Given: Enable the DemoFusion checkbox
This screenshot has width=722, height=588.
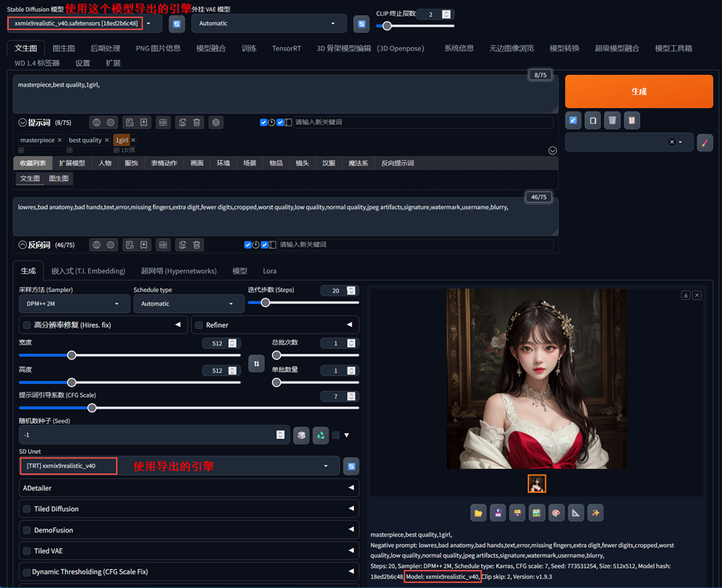Looking at the screenshot, I should click(x=27, y=530).
